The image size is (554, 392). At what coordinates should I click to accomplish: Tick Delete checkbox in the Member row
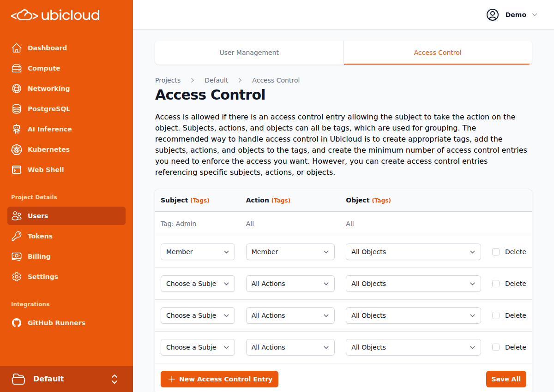[496, 252]
